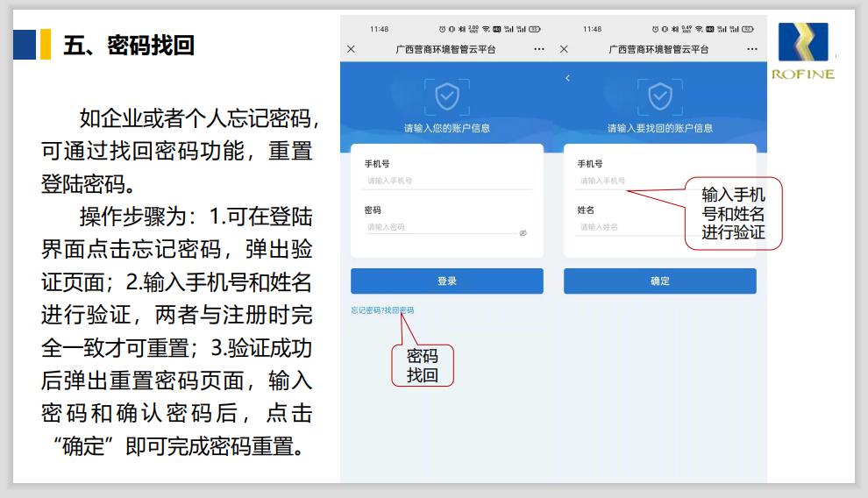This screenshot has width=868, height=498.
Task: Focus the 密码 password input field
Action: coord(438,227)
